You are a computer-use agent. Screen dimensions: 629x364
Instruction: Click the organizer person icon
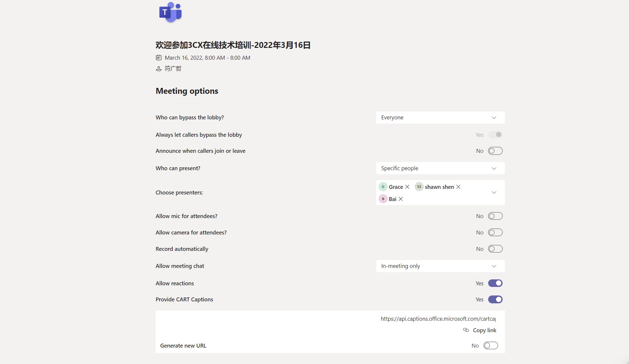(x=159, y=69)
